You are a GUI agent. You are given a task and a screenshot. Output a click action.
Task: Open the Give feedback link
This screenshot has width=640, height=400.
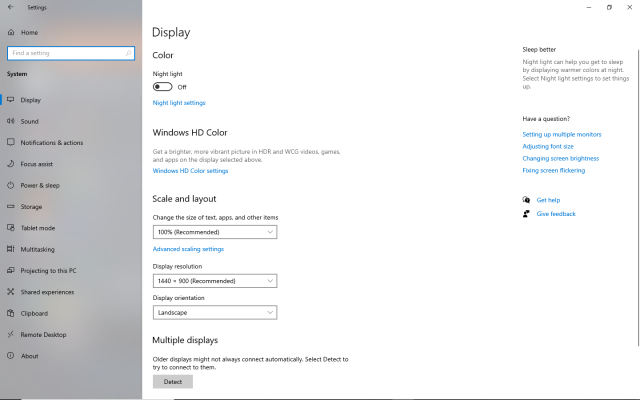(555, 214)
